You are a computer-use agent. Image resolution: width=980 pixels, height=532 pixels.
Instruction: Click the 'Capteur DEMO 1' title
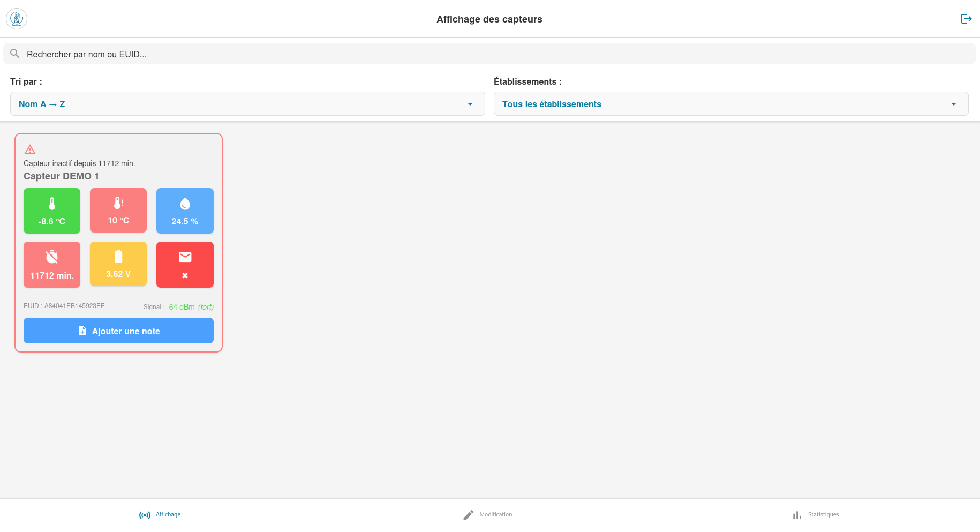pyautogui.click(x=61, y=176)
